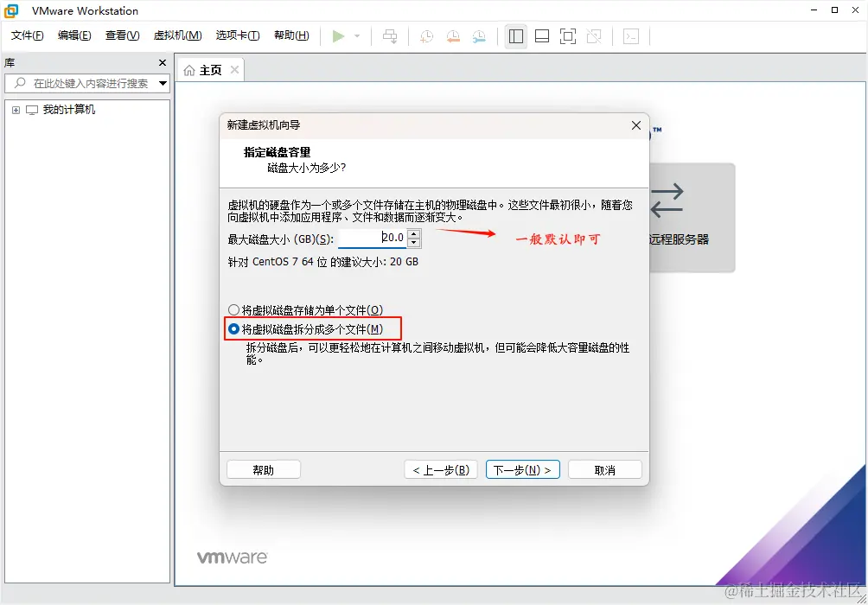Viewport: 868px width, 605px height.
Task: Open the 文件(F) menu
Action: tap(27, 35)
